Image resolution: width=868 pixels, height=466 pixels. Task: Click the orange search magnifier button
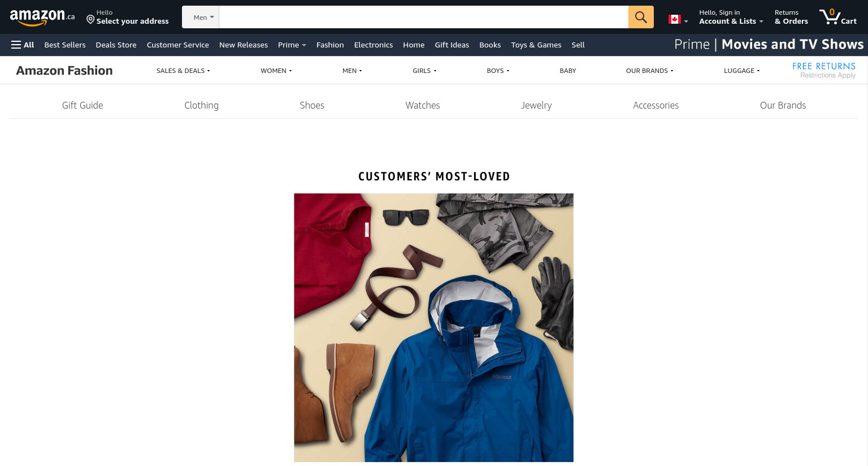click(641, 17)
